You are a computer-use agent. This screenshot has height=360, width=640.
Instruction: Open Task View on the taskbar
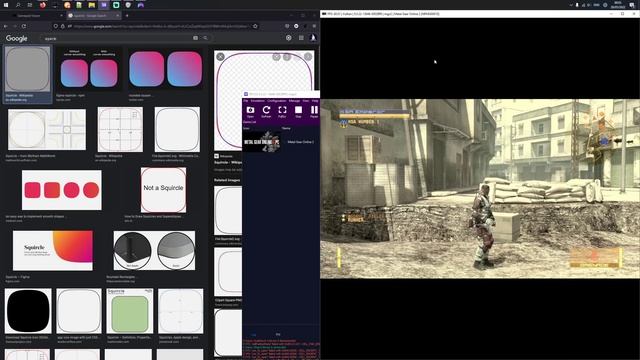[30, 5]
